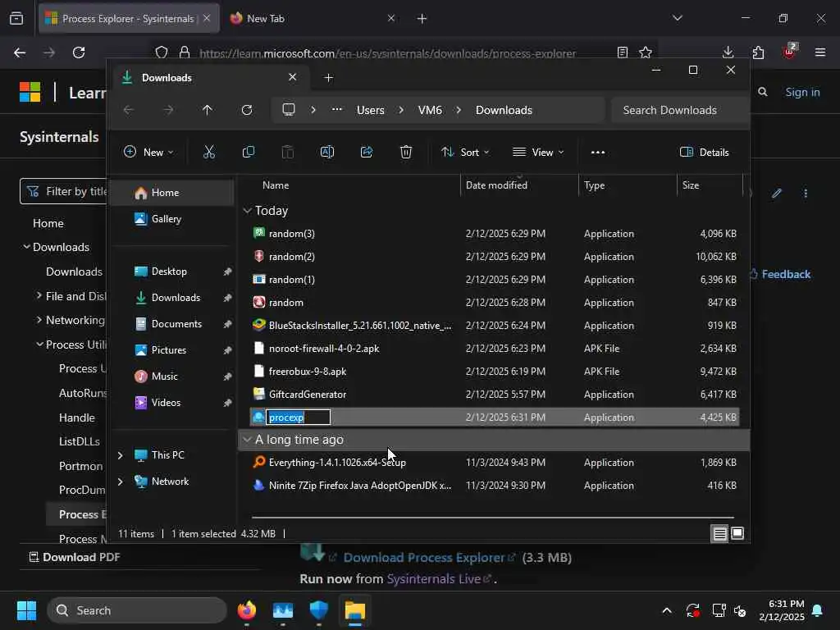Click the Rename icon in File Explorer toolbar
The height and width of the screenshot is (630, 840).
tap(326, 152)
